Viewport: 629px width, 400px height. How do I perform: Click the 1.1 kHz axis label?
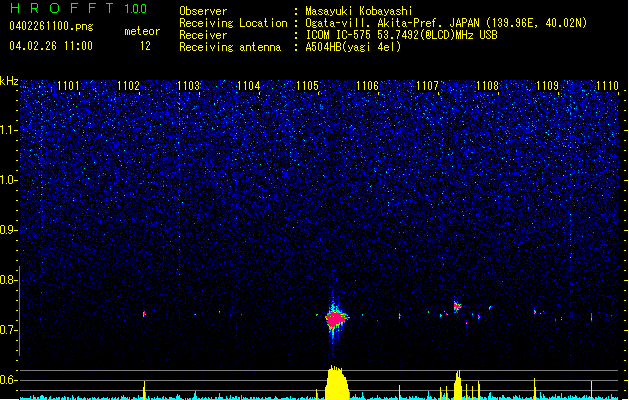tap(8, 130)
